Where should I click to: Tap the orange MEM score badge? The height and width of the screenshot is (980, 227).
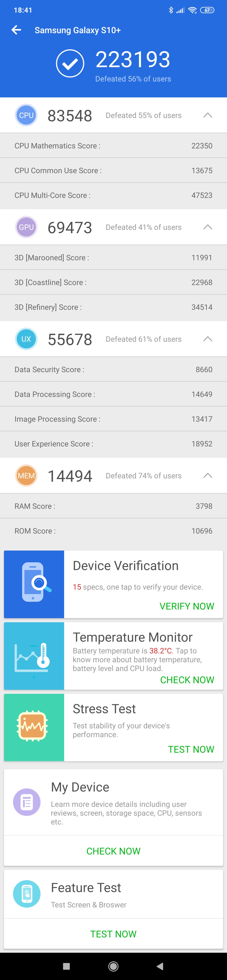click(26, 476)
